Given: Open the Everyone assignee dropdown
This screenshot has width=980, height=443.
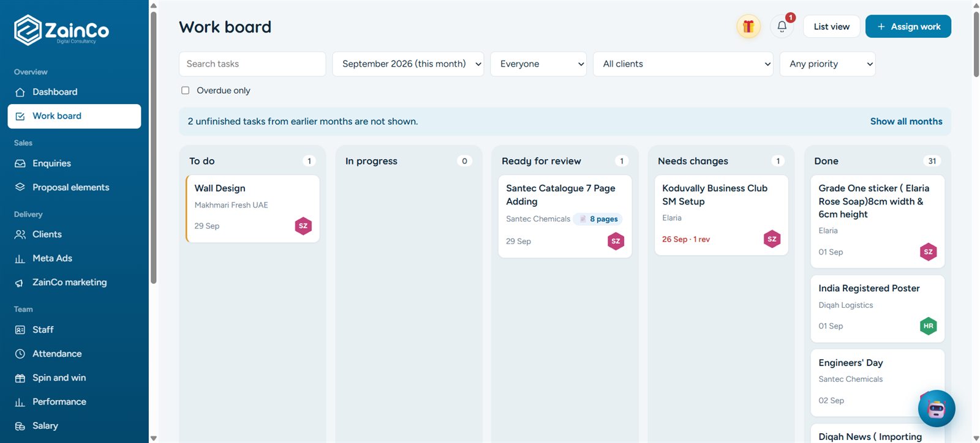Looking at the screenshot, I should [538, 64].
